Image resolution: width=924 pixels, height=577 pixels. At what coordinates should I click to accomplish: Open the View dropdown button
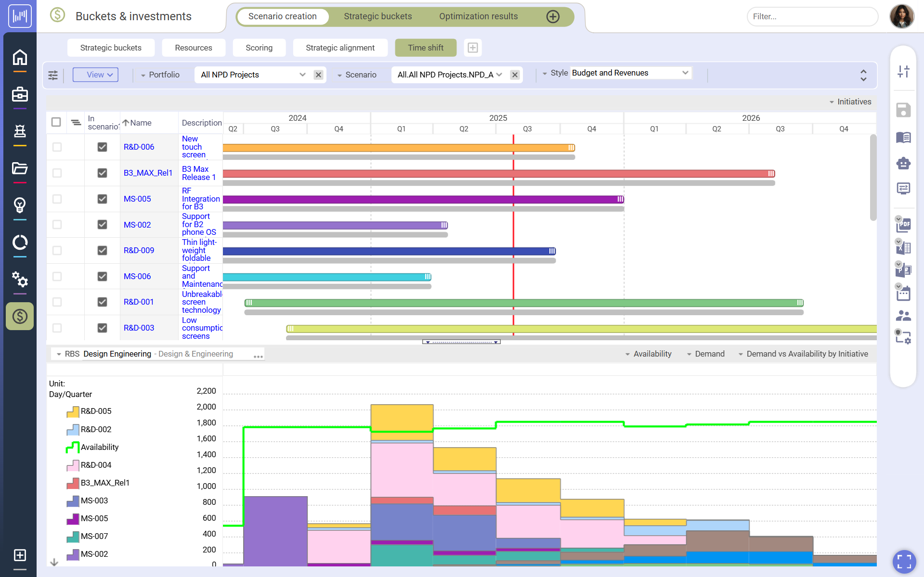click(95, 75)
